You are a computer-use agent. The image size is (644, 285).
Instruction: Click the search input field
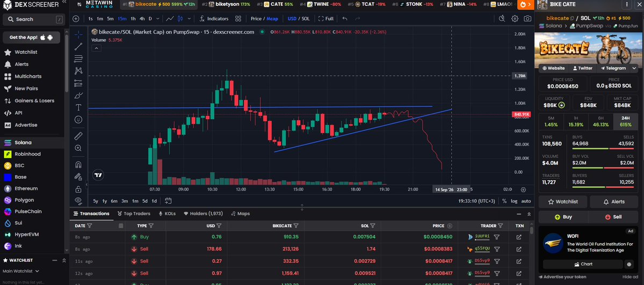34,19
